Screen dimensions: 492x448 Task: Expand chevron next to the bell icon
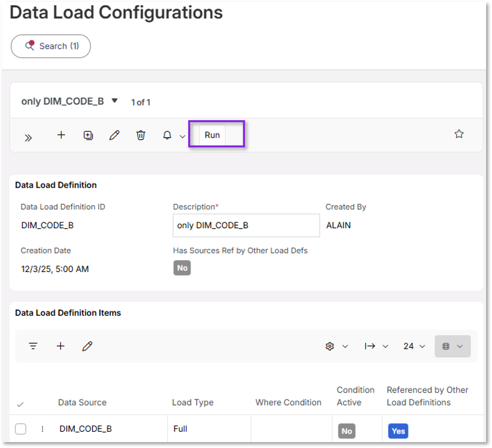pyautogui.click(x=182, y=136)
